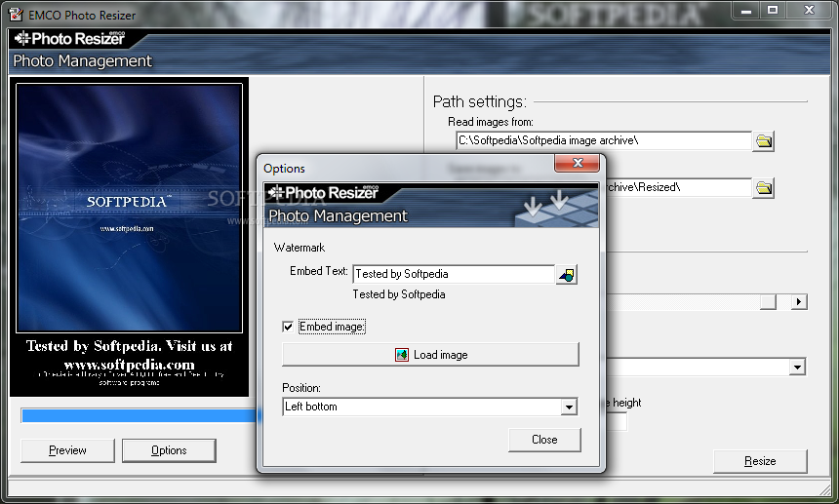The image size is (839, 504).
Task: Click the Preview button
Action: pos(67,450)
